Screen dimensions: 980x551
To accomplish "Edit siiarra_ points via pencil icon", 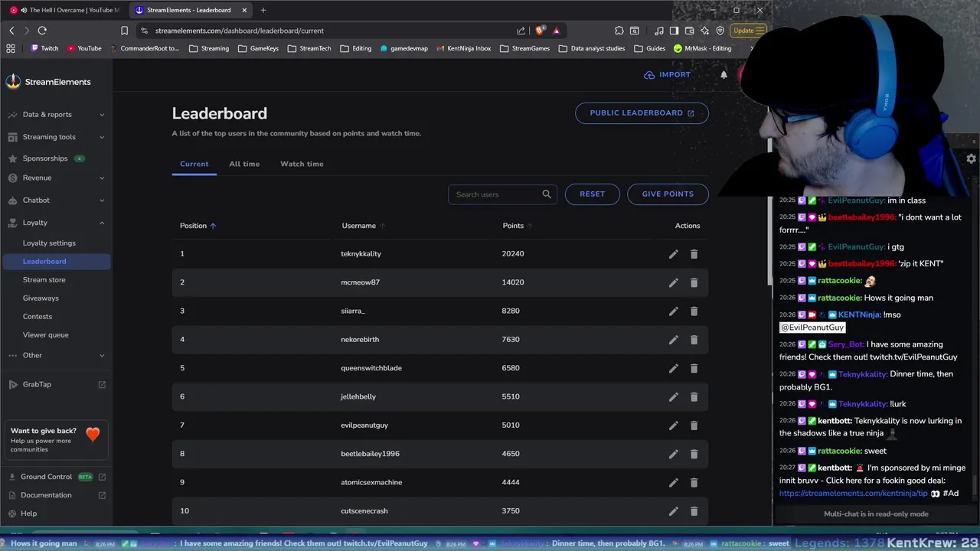I will coord(674,311).
